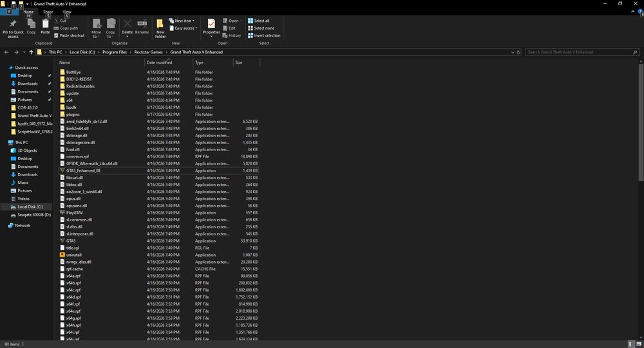The width and height of the screenshot is (644, 348).
Task: Click the Copy to icon
Action: point(111,24)
